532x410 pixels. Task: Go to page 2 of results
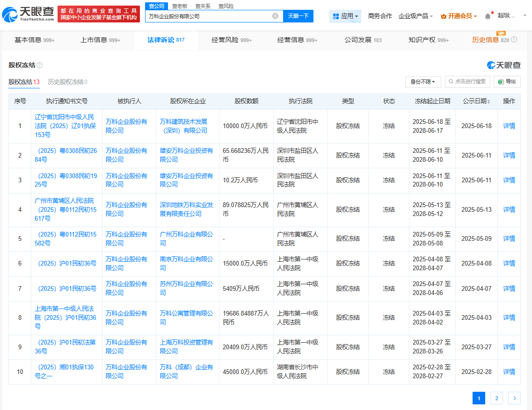pyautogui.click(x=496, y=398)
